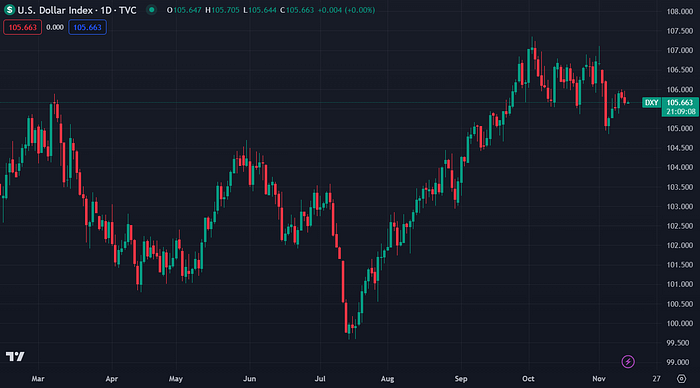Click the U.S. Dollar Index chart title
The width and height of the screenshot is (700, 388).
(77, 10)
